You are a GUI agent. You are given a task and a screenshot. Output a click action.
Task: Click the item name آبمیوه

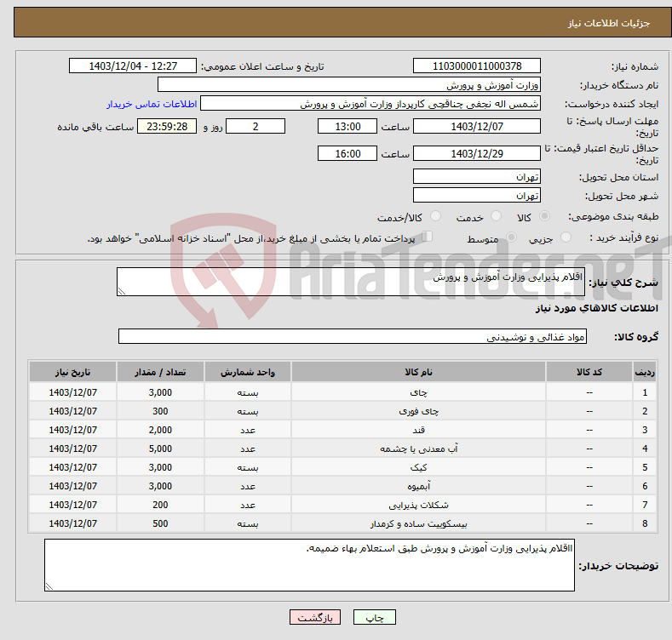418,486
